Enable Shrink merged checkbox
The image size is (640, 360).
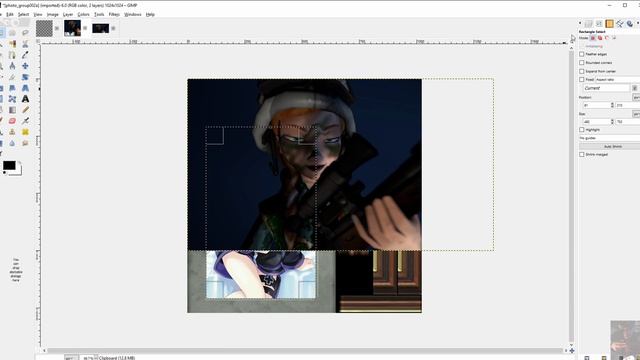(x=582, y=154)
